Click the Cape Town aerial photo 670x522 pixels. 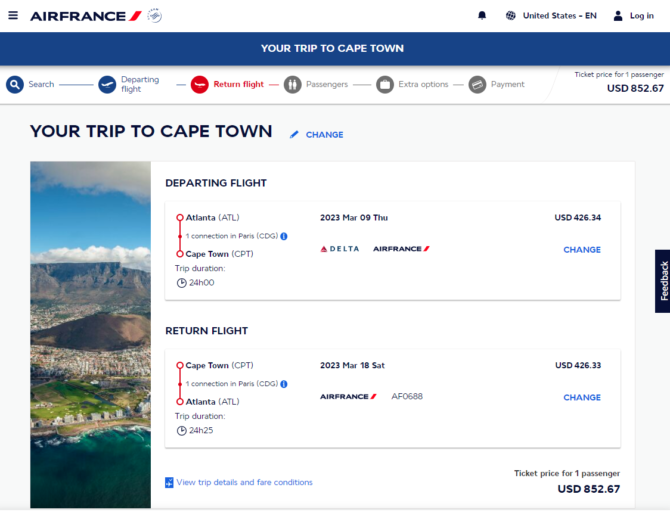pos(91,334)
